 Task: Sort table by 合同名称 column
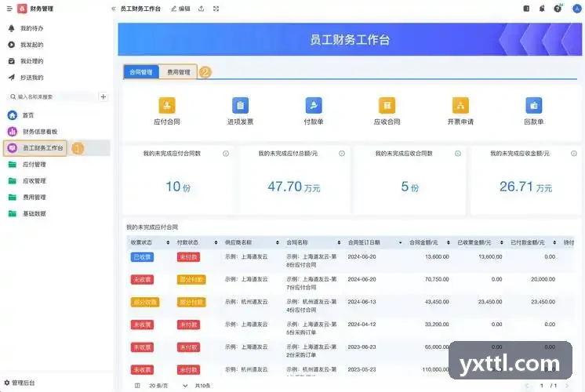(x=339, y=242)
